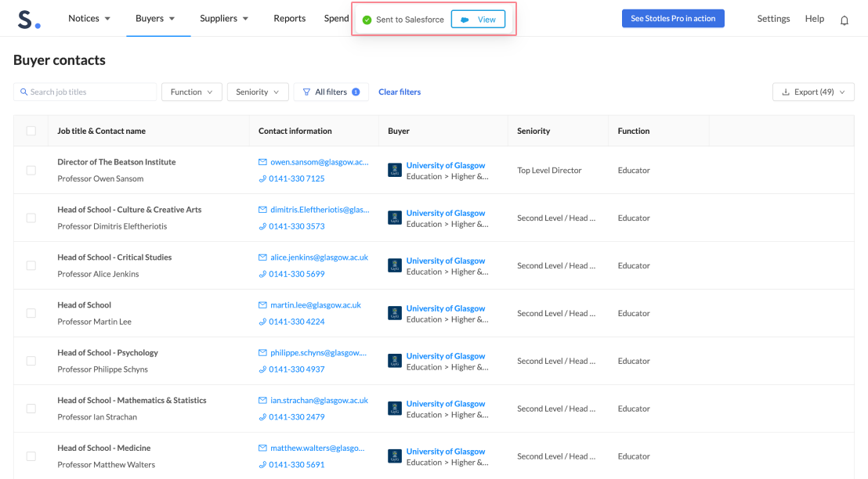
Task: Open Settings
Action: pos(773,18)
